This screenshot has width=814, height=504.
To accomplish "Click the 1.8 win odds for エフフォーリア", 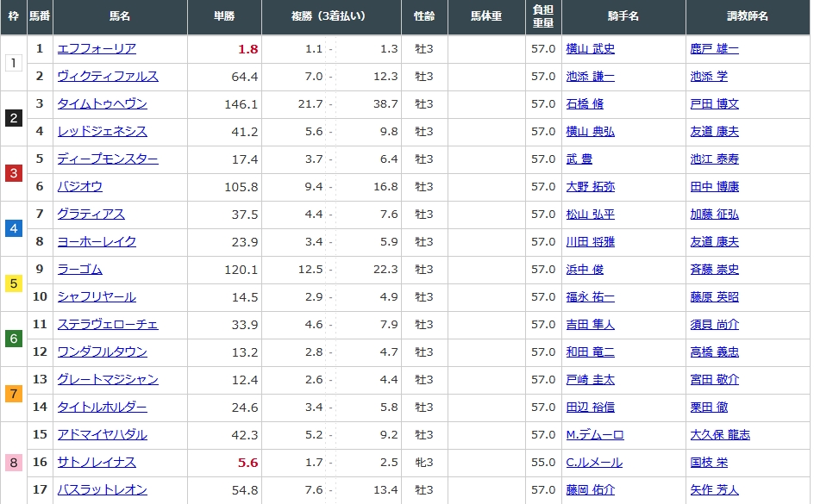I will tap(248, 49).
